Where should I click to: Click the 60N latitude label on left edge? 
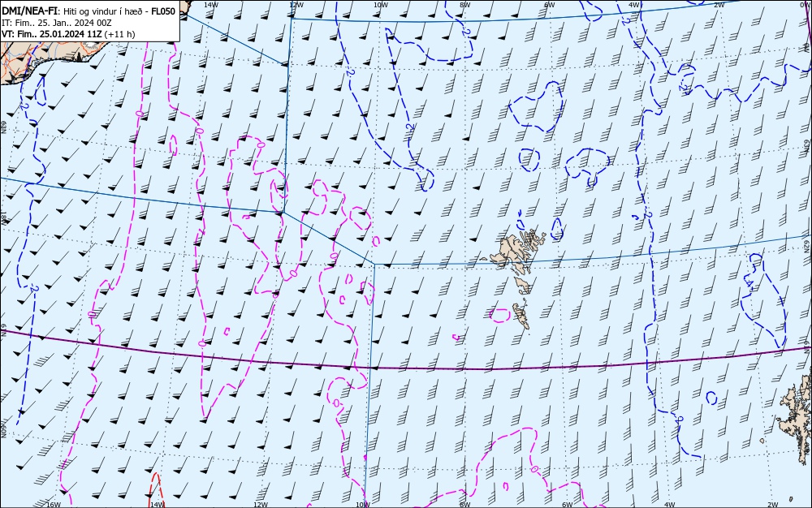[3, 432]
